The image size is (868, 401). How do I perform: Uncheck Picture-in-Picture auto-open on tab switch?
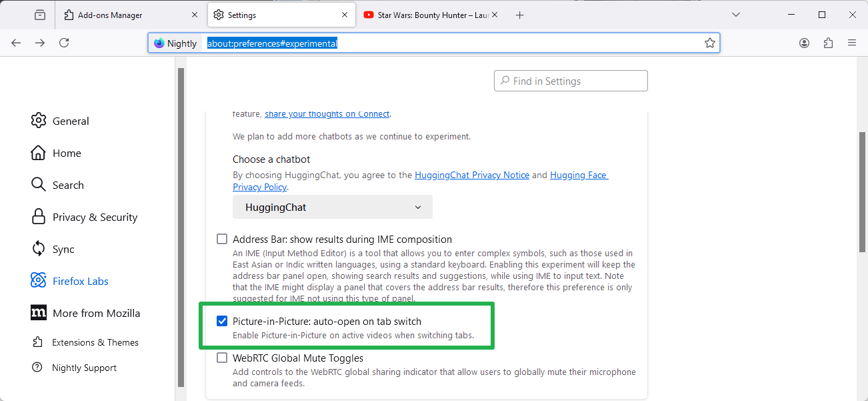pyautogui.click(x=222, y=322)
